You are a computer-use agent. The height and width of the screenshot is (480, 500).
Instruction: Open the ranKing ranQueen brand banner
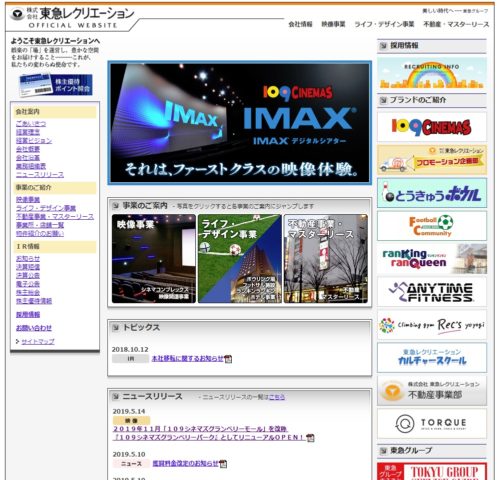point(432,259)
